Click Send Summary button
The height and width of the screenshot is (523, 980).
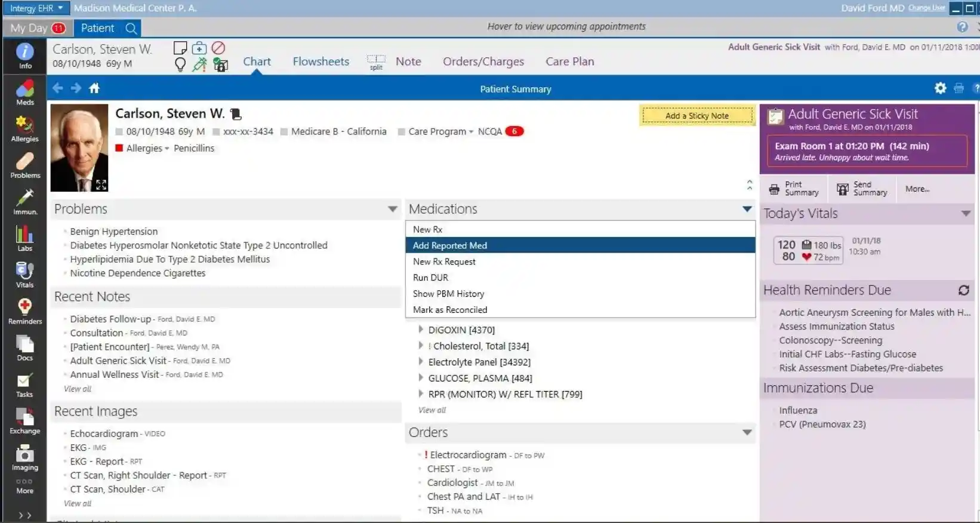862,189
